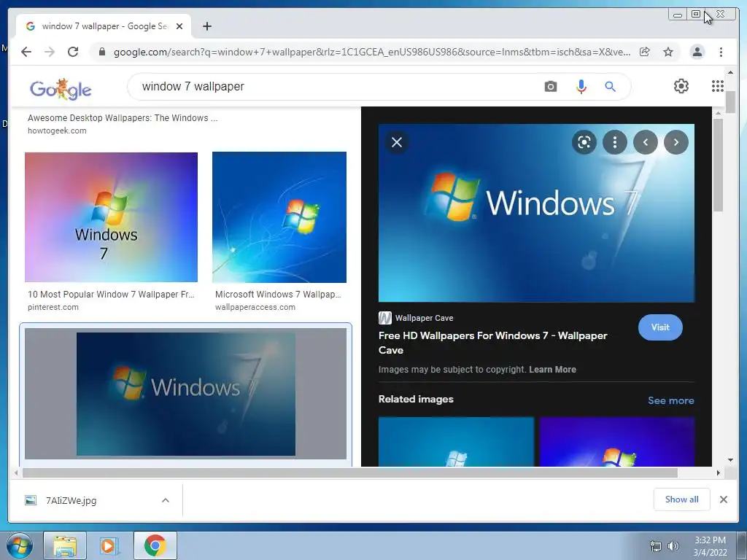Viewport: 747px width, 560px height.
Task: Select the colorful pinterest Windows 7 thumbnail
Action: tap(111, 217)
